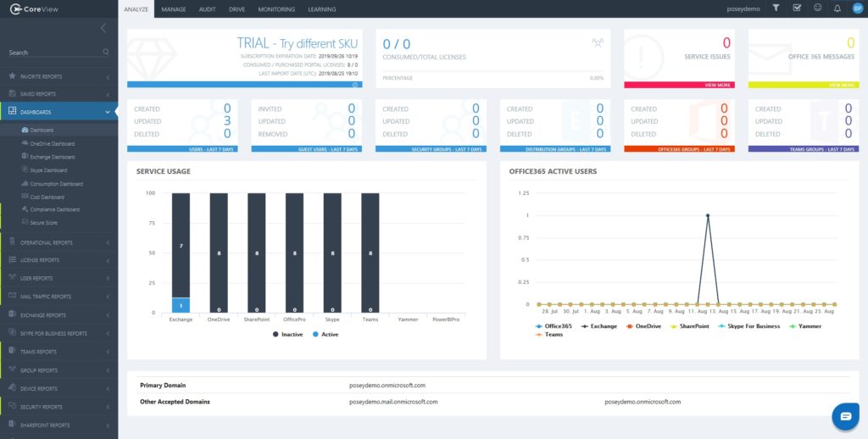
Task: Click the Saved Reports icon
Action: (x=12, y=93)
